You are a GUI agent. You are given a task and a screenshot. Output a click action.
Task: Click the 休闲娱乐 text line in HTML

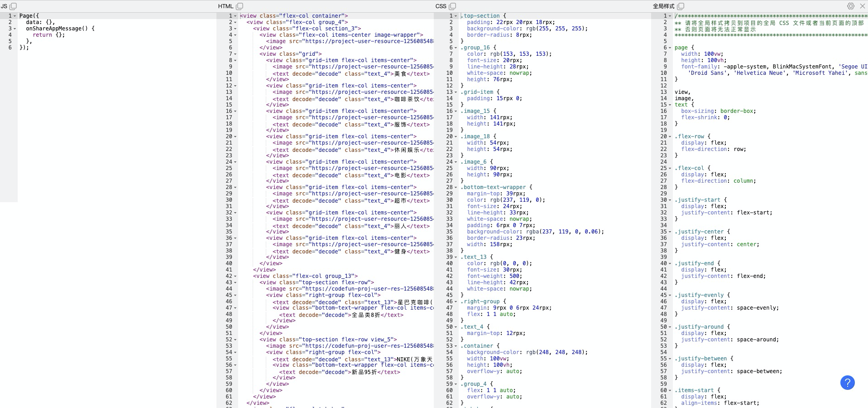click(x=353, y=150)
